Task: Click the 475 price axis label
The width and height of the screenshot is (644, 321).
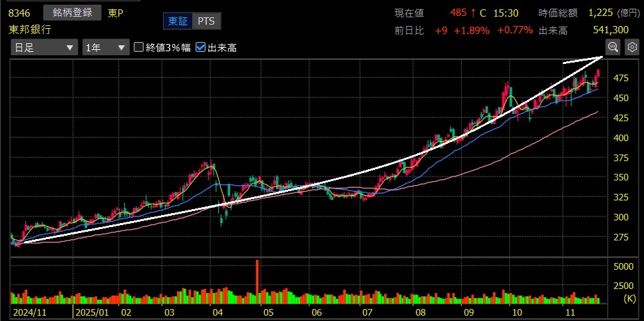Action: 620,78
